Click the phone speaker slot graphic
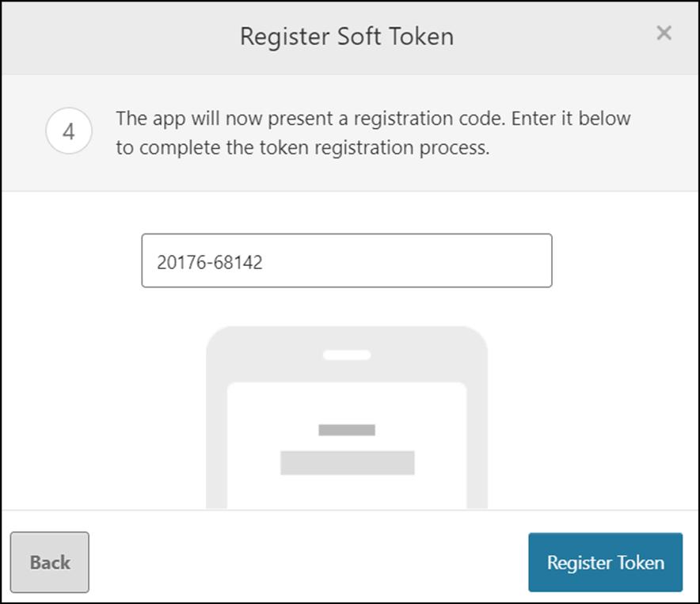This screenshot has width=700, height=604. click(347, 355)
